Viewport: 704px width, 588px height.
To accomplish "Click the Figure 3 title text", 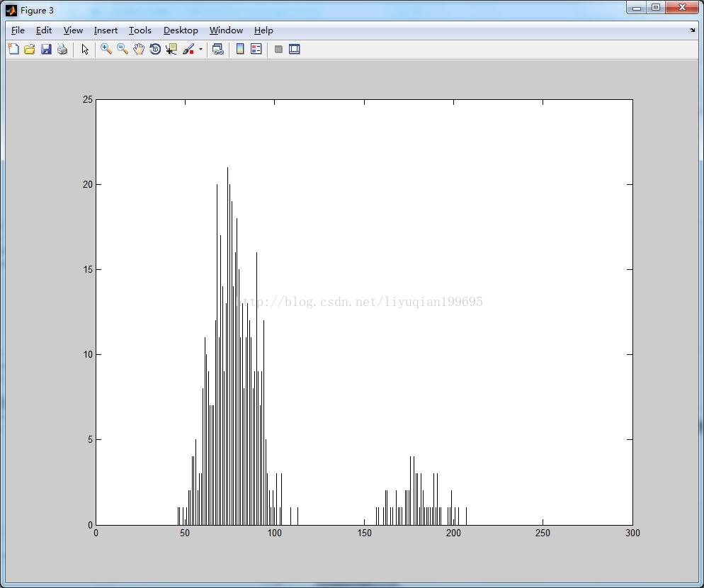I will point(37,11).
